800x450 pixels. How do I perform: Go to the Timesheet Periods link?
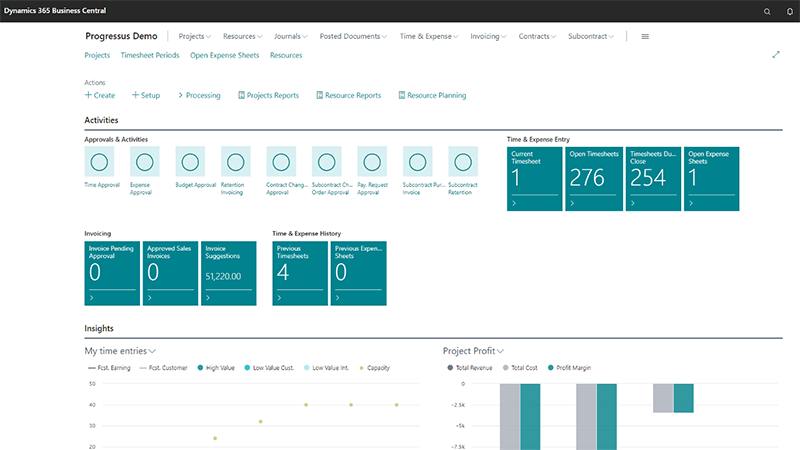(150, 55)
